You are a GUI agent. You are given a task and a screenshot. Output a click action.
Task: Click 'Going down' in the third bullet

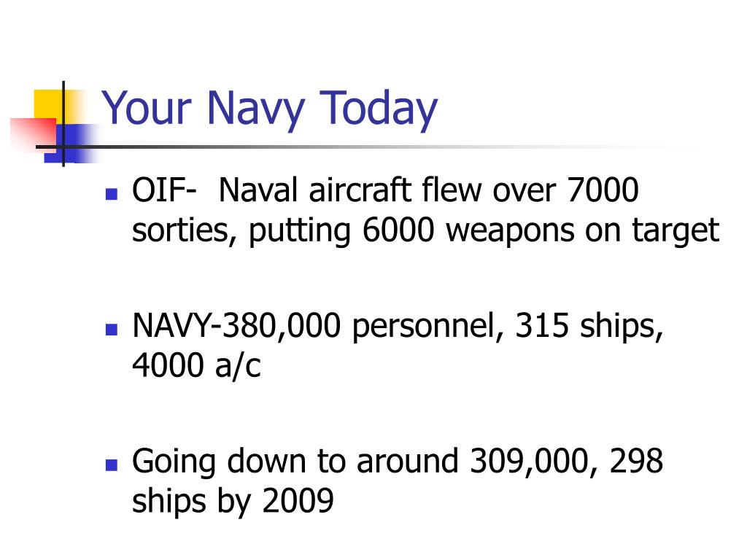point(219,462)
